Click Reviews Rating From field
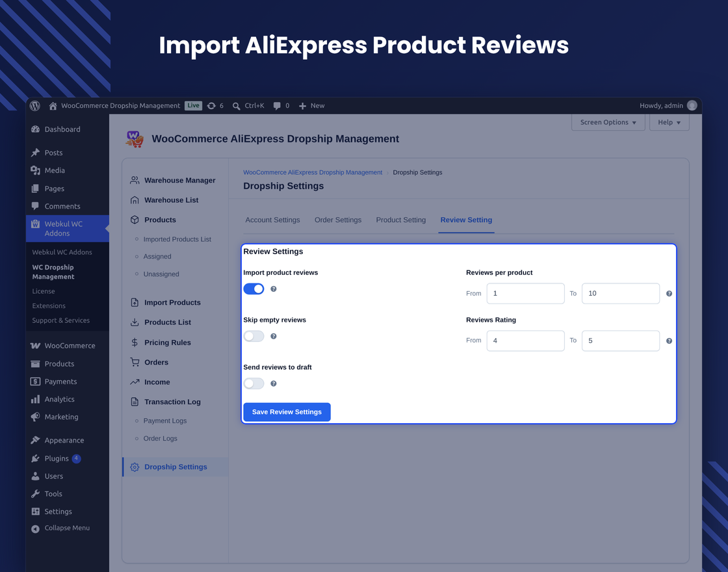 click(x=526, y=341)
